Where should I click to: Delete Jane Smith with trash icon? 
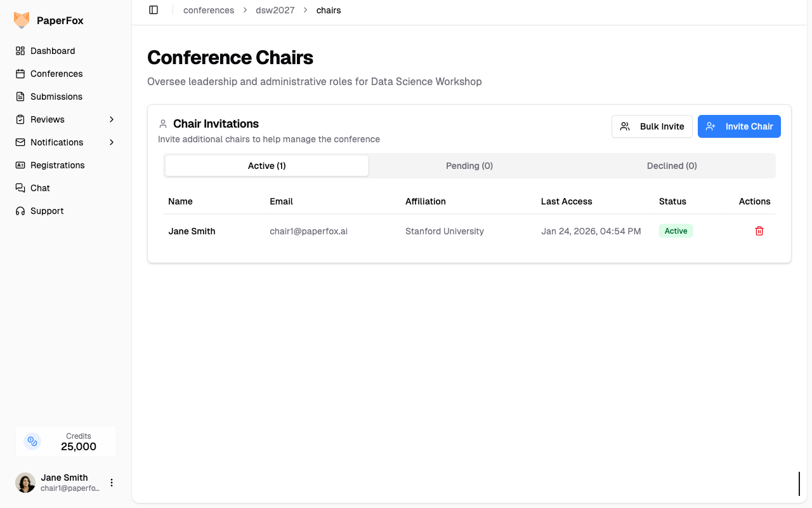(x=759, y=231)
